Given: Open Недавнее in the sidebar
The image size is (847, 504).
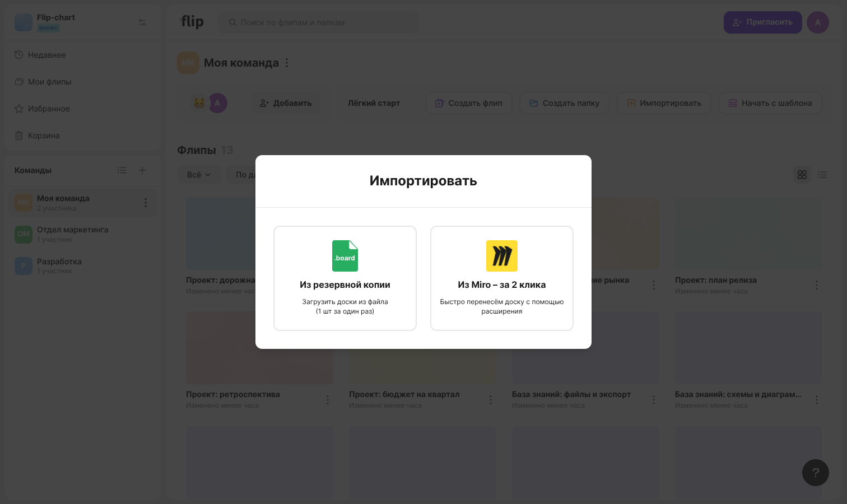Looking at the screenshot, I should (83, 55).
